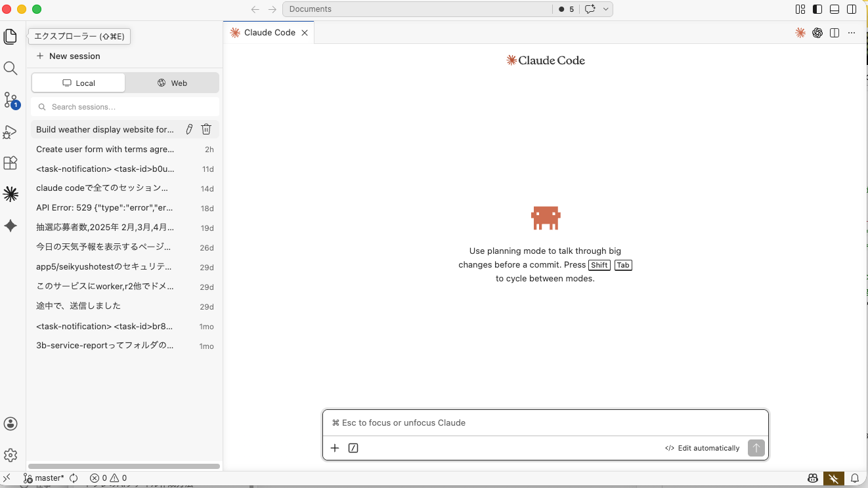Screen dimensions: 868x488
Task: Open Source Control view with badge
Action: tap(11, 100)
